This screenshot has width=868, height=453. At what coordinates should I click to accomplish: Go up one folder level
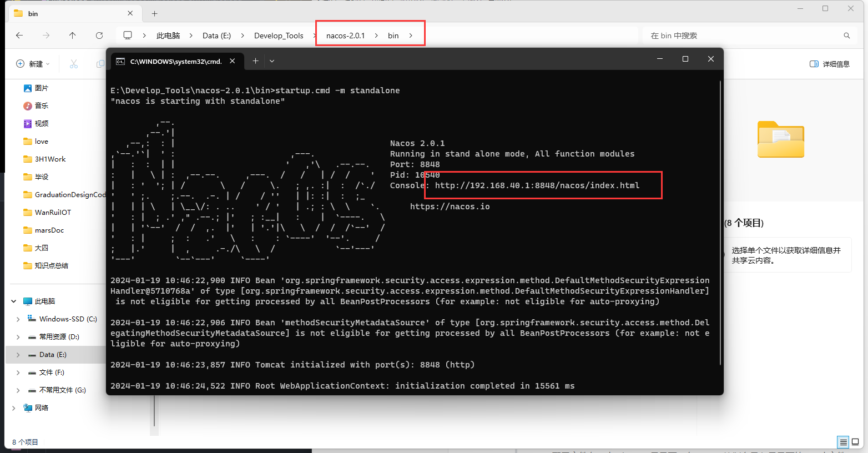point(73,36)
